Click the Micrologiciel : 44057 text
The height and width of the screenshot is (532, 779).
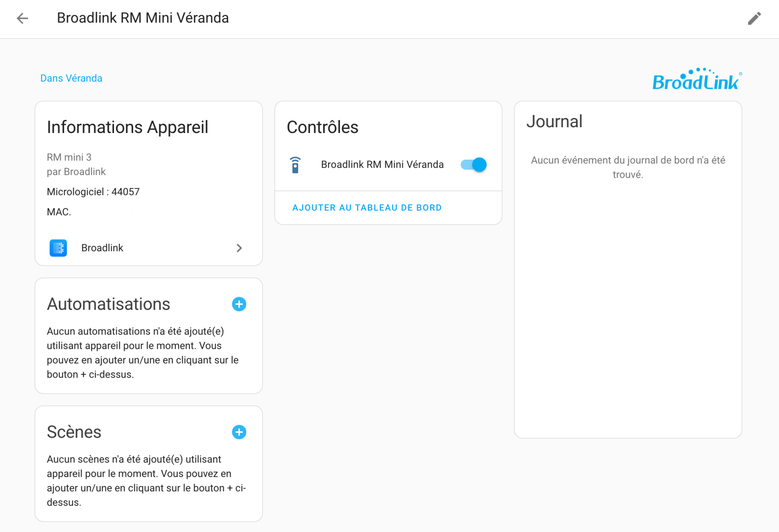tap(93, 192)
